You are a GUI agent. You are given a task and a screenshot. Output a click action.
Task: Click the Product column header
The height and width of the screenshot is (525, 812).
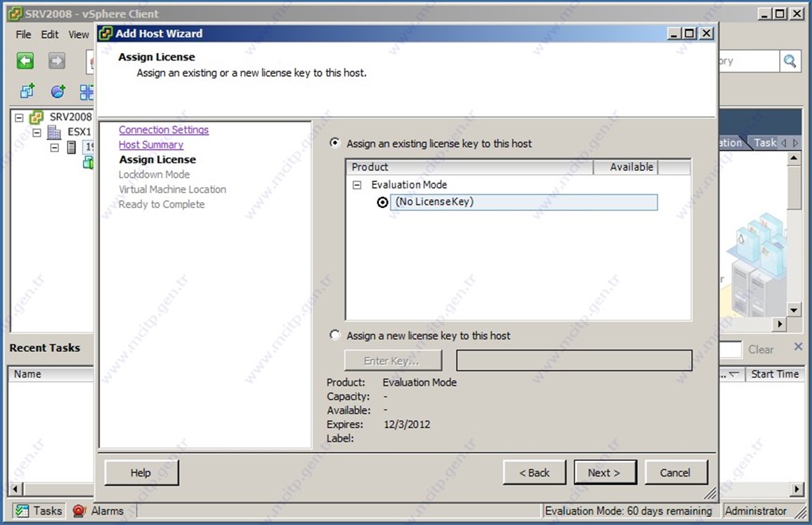(x=469, y=167)
